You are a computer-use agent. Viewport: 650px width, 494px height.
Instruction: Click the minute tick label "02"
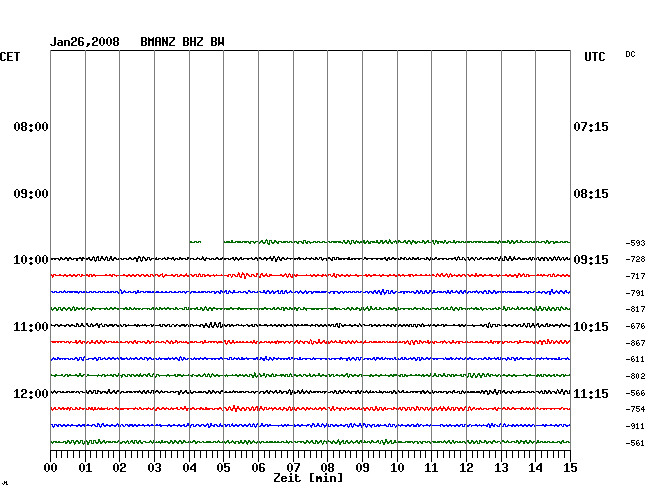(x=119, y=468)
